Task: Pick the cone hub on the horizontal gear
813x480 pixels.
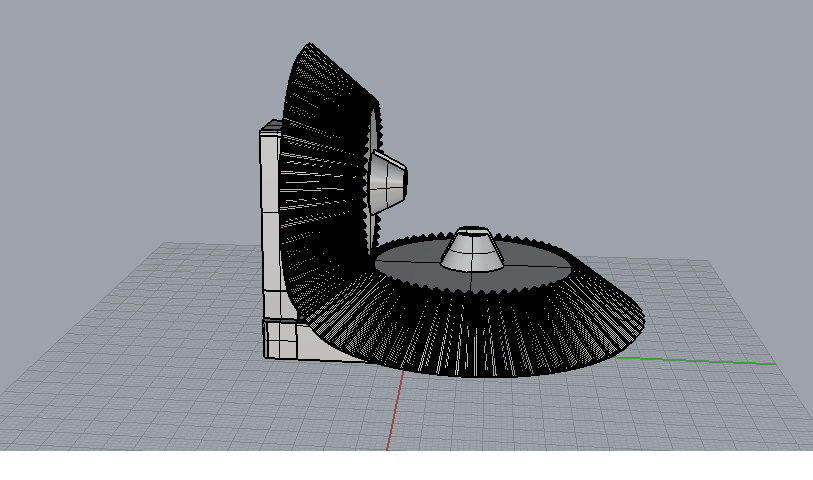Action: coord(472,250)
